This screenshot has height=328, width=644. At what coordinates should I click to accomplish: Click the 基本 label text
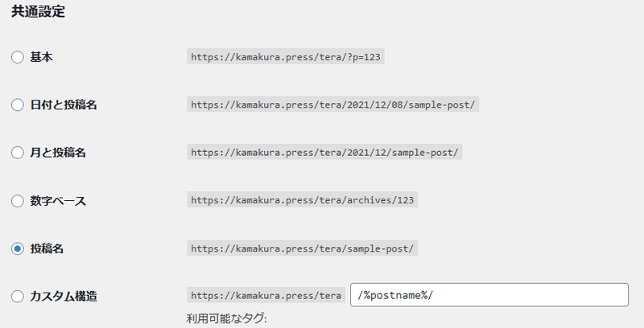coord(41,57)
